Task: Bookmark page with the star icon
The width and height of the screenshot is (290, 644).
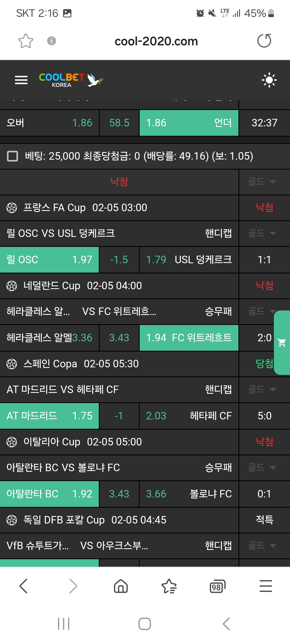Action: 26,41
